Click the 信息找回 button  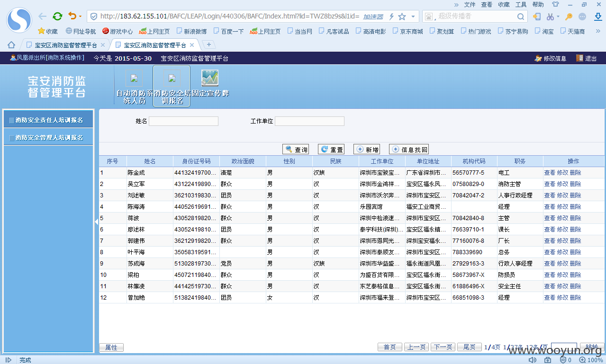click(409, 149)
